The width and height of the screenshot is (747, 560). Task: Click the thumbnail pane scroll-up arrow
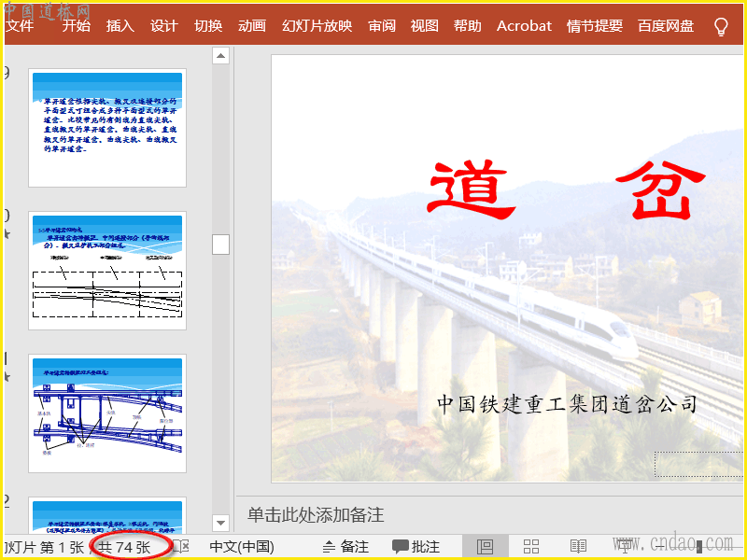pos(220,56)
